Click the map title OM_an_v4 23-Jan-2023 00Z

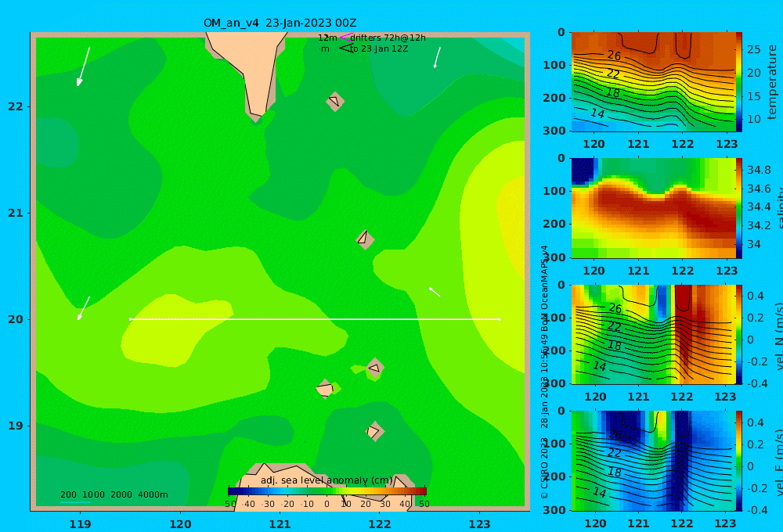click(x=280, y=23)
